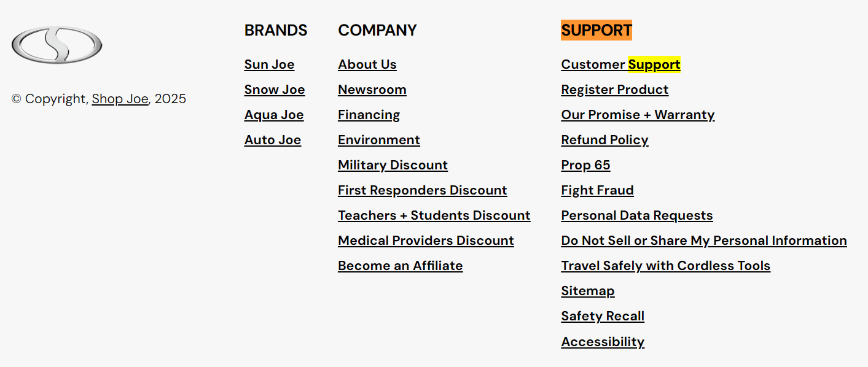Open Customer Support
Image resolution: width=868 pixels, height=367 pixels.
point(620,64)
